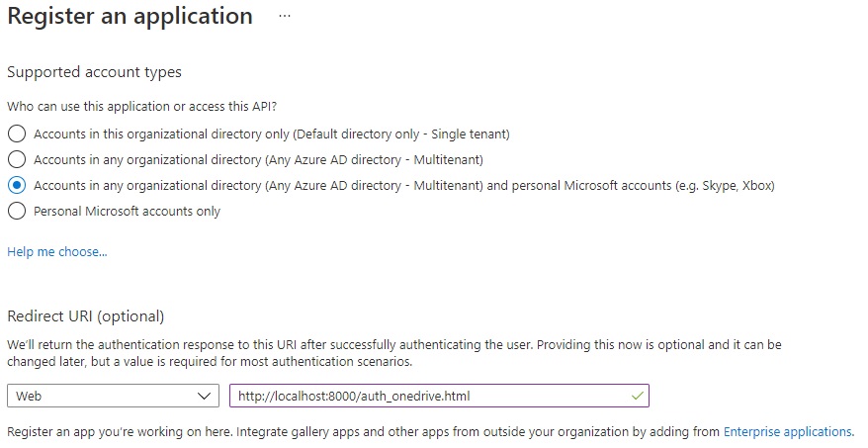Click into the redirect URI text field

tap(425, 396)
